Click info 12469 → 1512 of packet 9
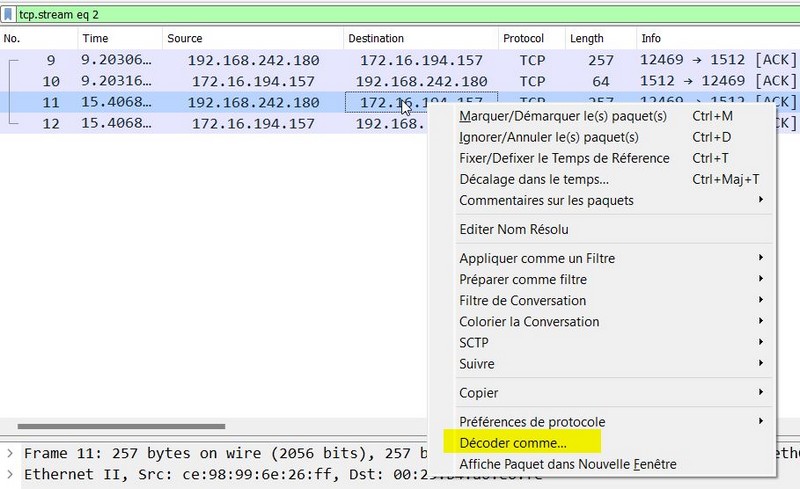 692,60
